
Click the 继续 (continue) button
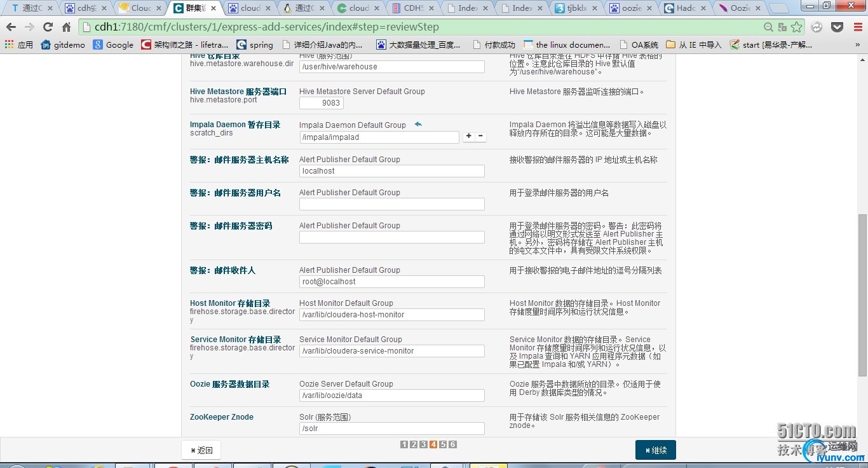656,450
